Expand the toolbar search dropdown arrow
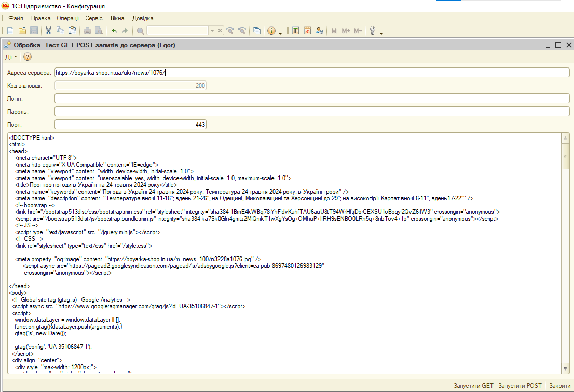The width and height of the screenshot is (574, 392). tap(212, 31)
